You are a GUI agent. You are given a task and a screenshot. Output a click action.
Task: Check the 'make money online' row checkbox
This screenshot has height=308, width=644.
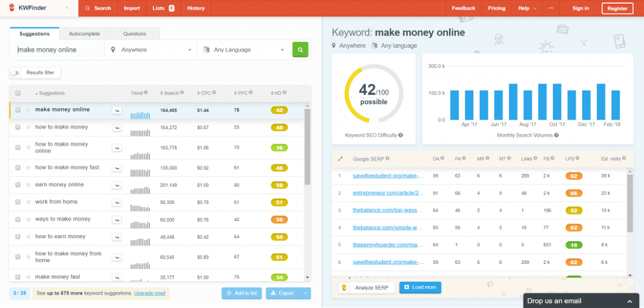[18, 110]
